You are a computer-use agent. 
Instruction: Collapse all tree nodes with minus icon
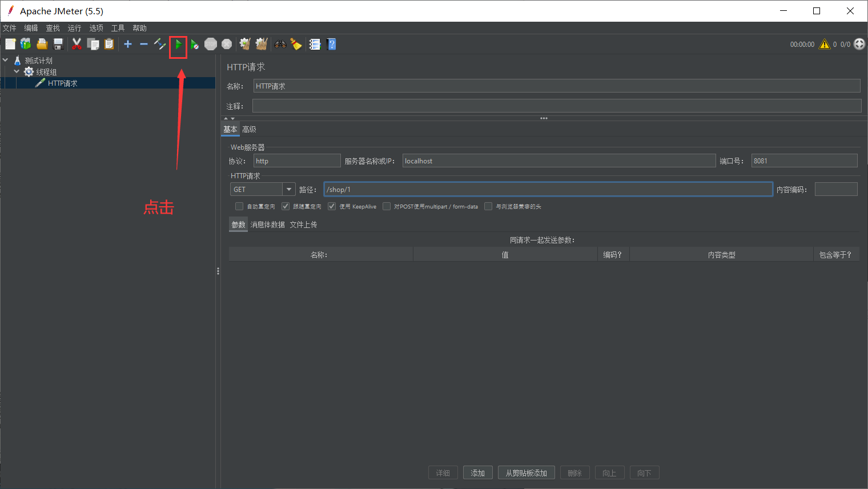pos(144,44)
